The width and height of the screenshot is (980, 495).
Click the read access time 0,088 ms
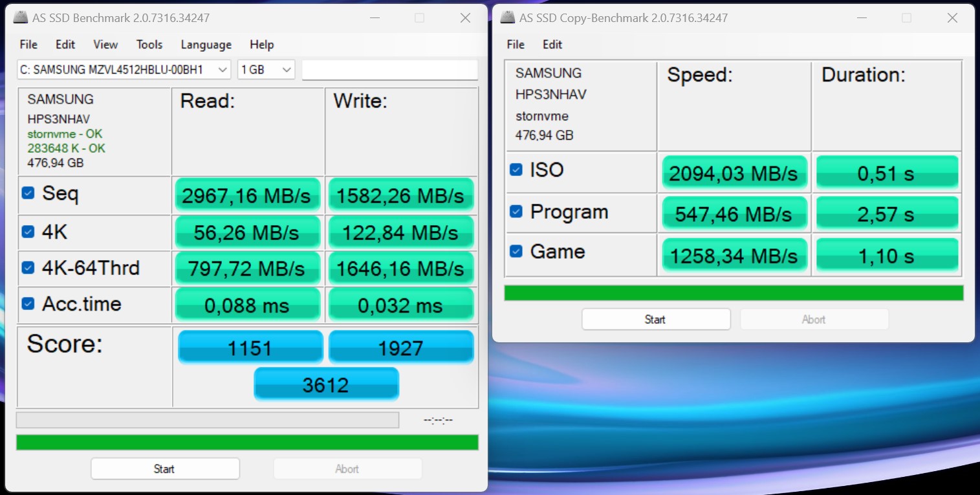click(x=247, y=305)
